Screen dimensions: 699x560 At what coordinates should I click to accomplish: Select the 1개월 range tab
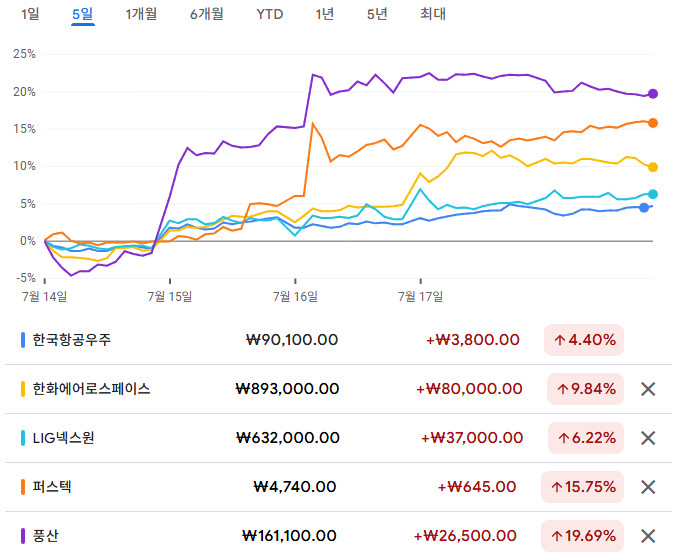pyautogui.click(x=141, y=14)
